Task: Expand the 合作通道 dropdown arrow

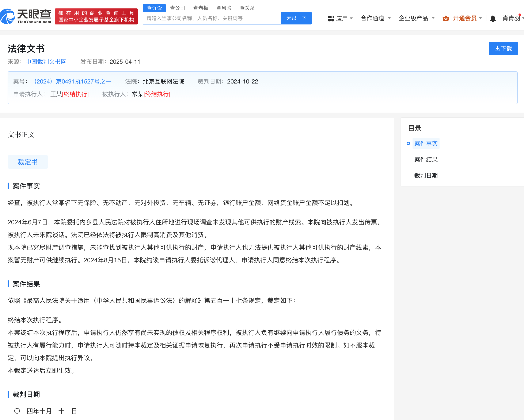Action: click(x=389, y=18)
